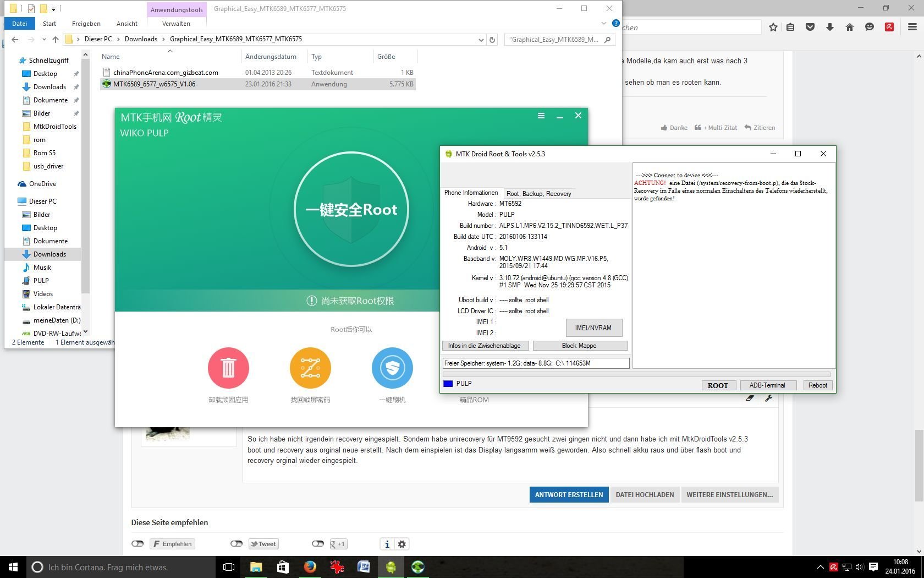Screen dimensions: 924x578
Task: Click eraser icon in editor toolbar
Action: click(x=750, y=398)
